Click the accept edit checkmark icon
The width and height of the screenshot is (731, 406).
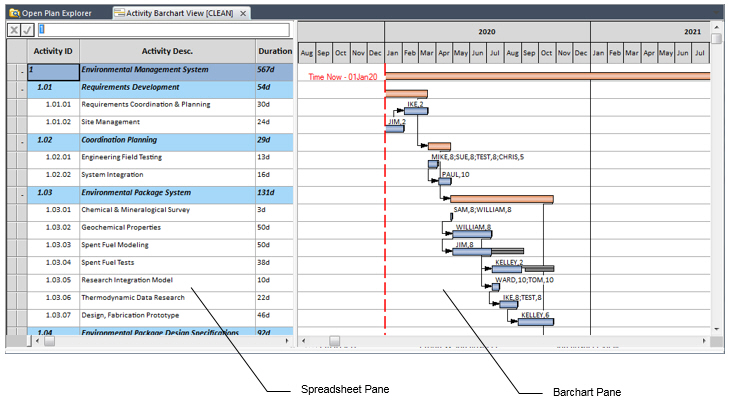27,30
